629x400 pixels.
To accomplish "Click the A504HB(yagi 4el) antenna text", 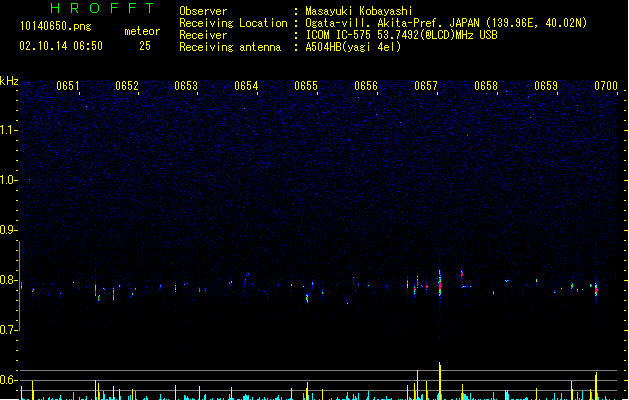I will 353,47.
